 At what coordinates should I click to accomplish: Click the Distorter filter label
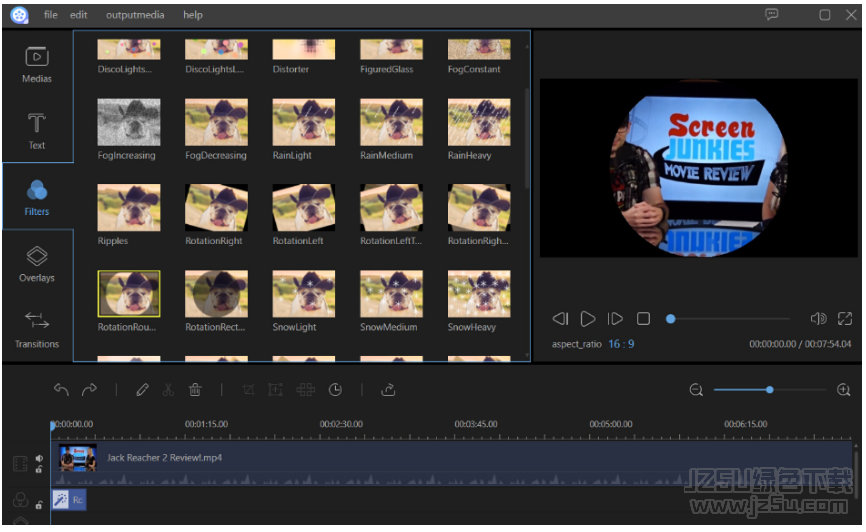[291, 69]
